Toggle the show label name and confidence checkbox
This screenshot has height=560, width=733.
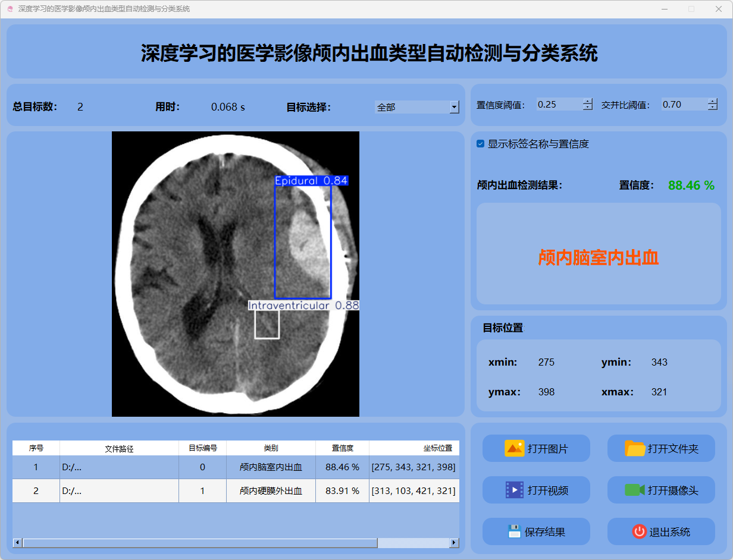(481, 144)
